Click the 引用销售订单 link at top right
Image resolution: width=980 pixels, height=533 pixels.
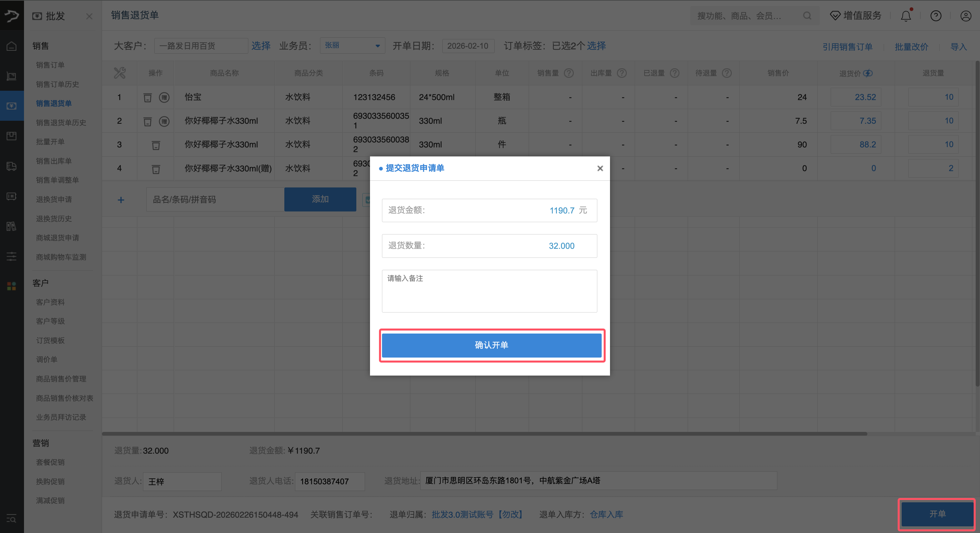(847, 46)
